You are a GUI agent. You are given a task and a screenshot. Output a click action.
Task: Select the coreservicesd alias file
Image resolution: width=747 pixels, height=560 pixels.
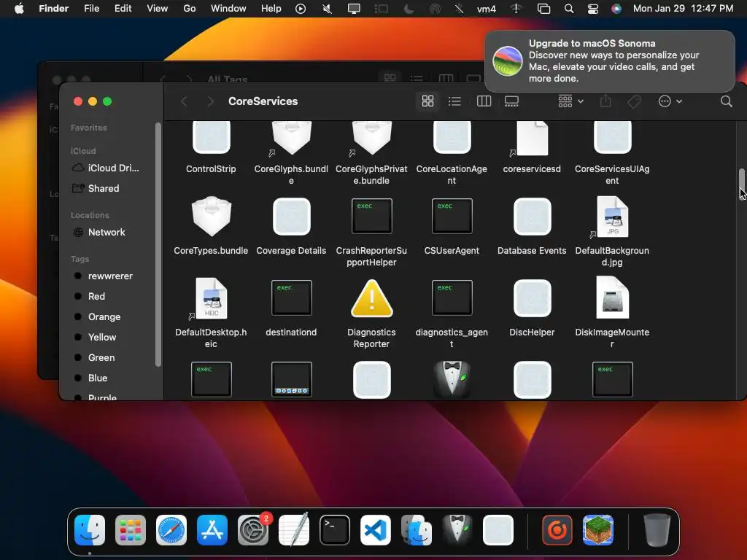[x=532, y=138]
